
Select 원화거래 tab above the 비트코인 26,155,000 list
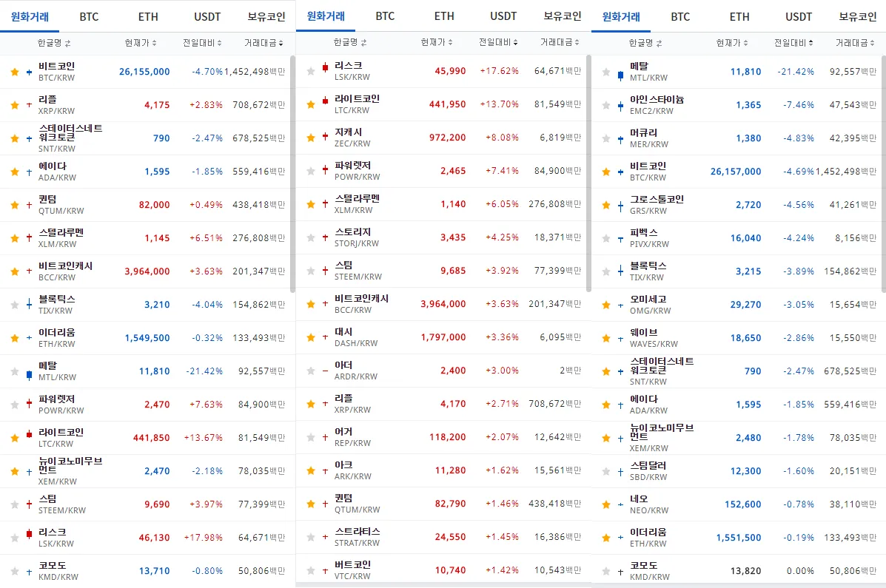30,17
